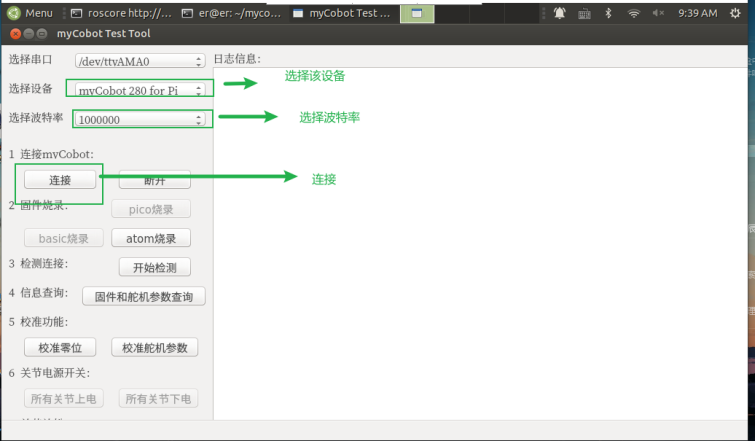The height and width of the screenshot is (441, 755).
Task: Open the notification bell icon
Action: tap(559, 13)
